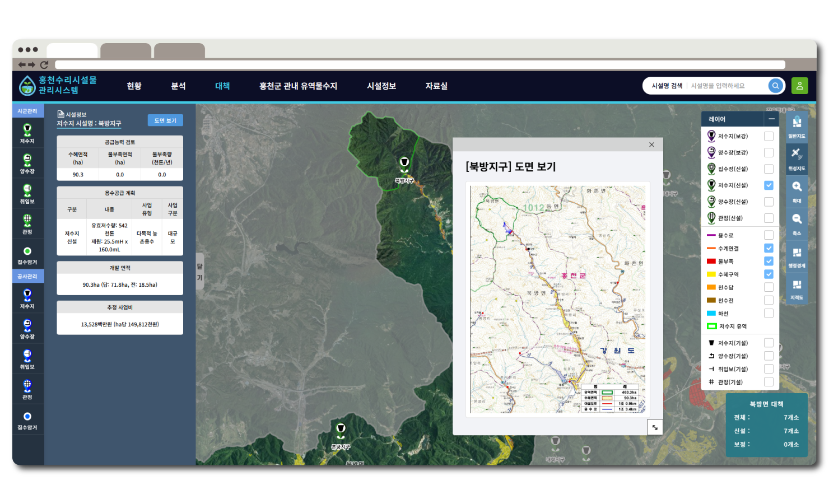Click the 북방지구 reservoir marker on map
Image resolution: width=829 pixels, height=504 pixels.
404,164
